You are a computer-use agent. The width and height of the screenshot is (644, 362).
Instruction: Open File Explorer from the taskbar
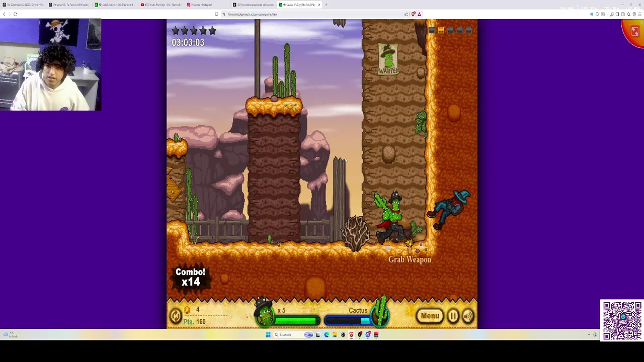click(x=335, y=334)
